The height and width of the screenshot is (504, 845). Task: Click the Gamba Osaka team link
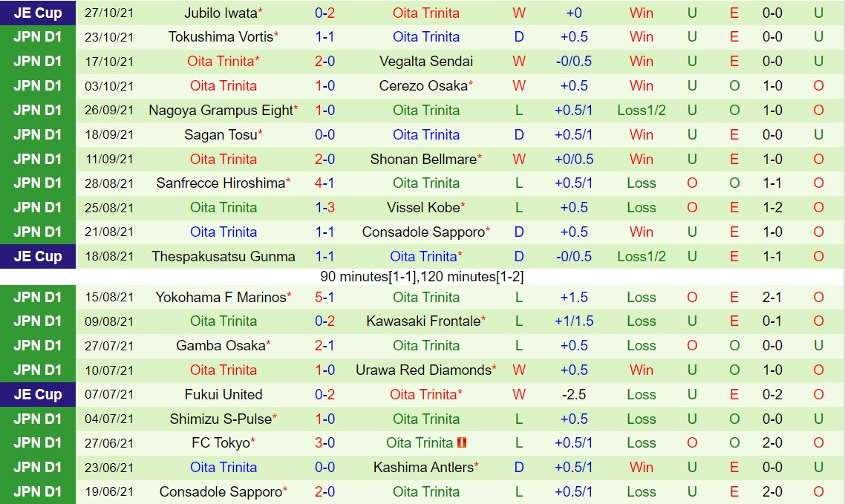click(x=221, y=346)
